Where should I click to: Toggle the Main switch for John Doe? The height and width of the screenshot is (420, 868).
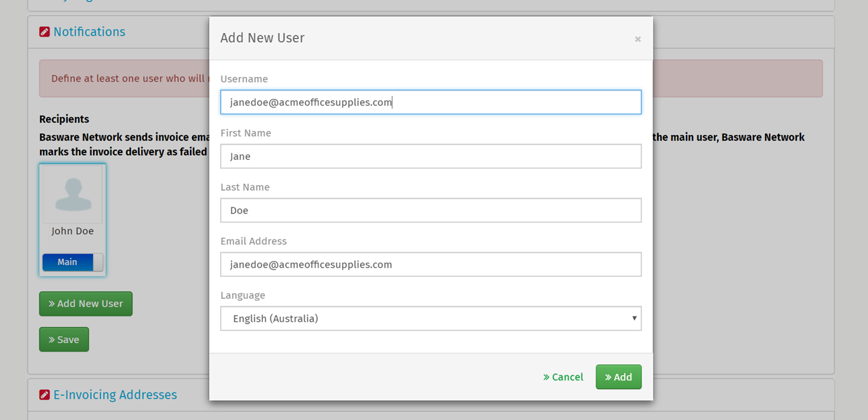72,262
